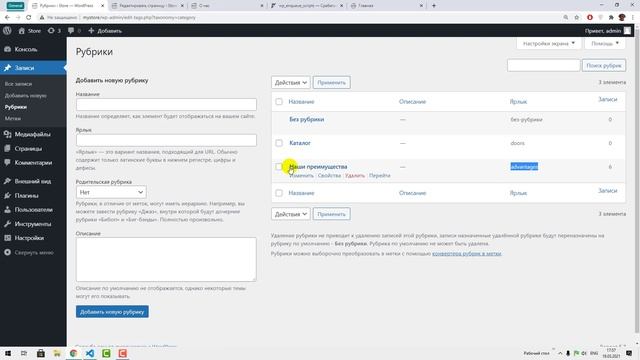Sort by Название header column

[x=301, y=102]
